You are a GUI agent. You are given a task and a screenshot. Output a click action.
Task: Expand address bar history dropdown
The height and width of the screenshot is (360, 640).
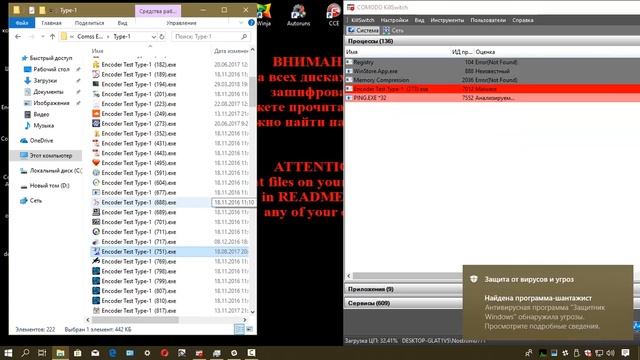[154, 36]
